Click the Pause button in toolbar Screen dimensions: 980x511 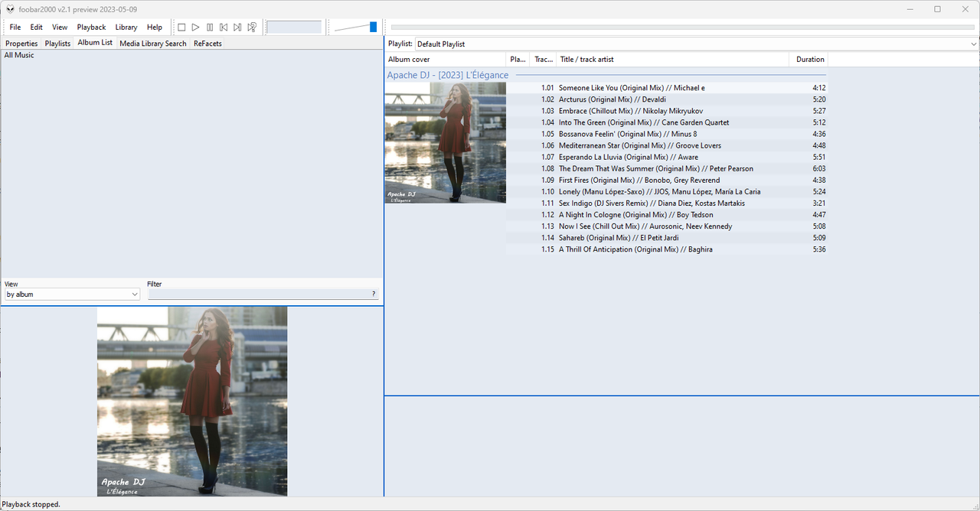(210, 28)
